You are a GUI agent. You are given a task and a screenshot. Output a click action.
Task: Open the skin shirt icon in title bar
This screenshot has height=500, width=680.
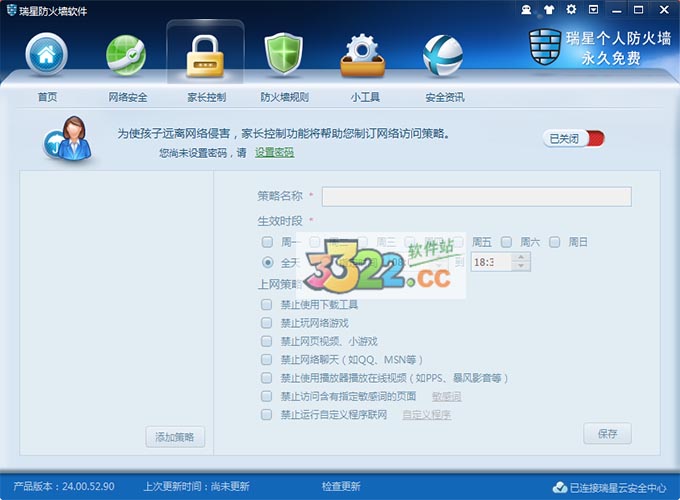coord(549,10)
